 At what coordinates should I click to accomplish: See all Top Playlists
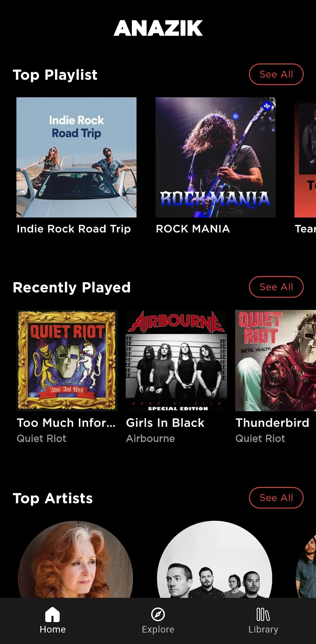(x=276, y=74)
